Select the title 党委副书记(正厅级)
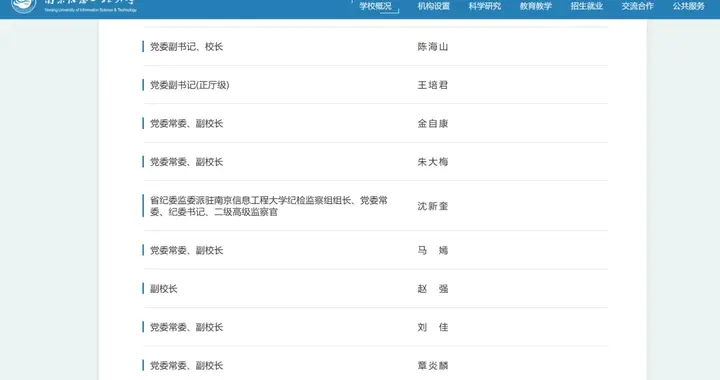The image size is (720, 380). pos(190,85)
